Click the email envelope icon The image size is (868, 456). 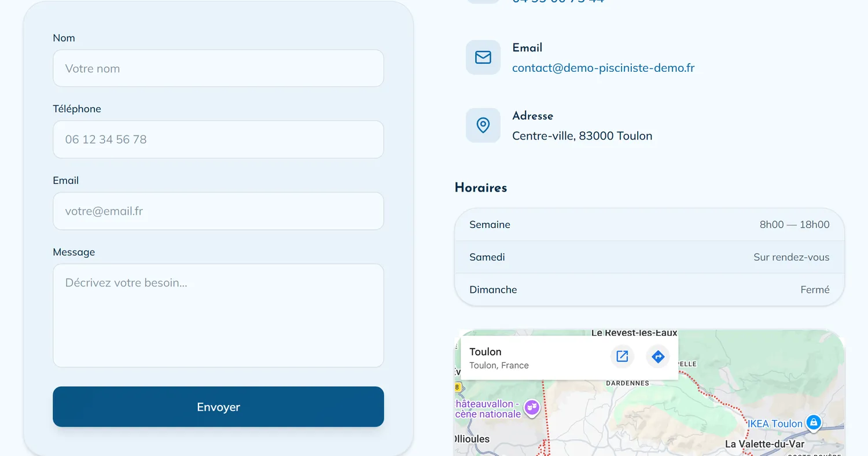click(x=483, y=57)
